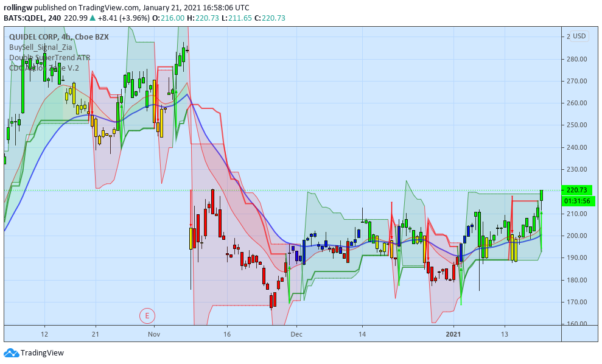Click the 210.00 price axis label
This screenshot has height=364, width=602.
576,214
